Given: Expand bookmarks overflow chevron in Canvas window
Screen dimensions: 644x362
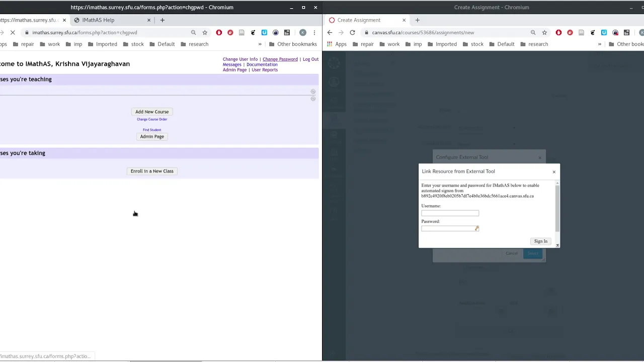Looking at the screenshot, I should 599,44.
